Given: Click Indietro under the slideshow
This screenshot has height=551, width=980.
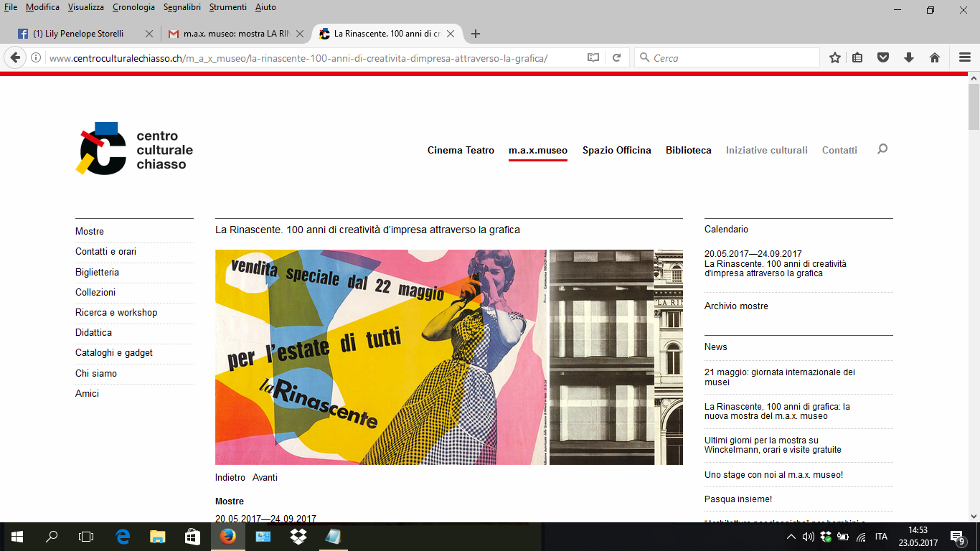Looking at the screenshot, I should click(230, 478).
